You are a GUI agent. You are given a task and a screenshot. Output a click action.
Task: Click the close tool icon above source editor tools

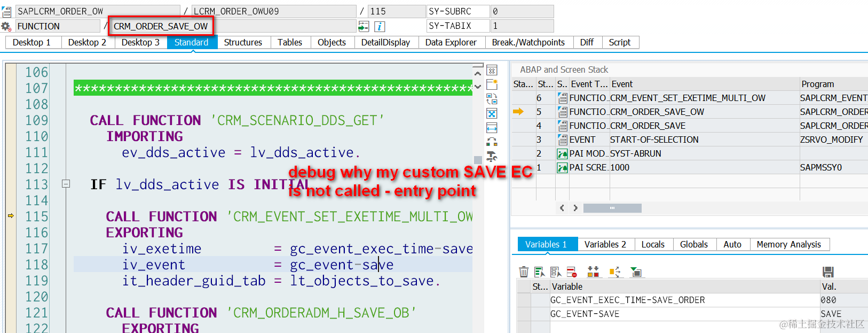(x=492, y=71)
